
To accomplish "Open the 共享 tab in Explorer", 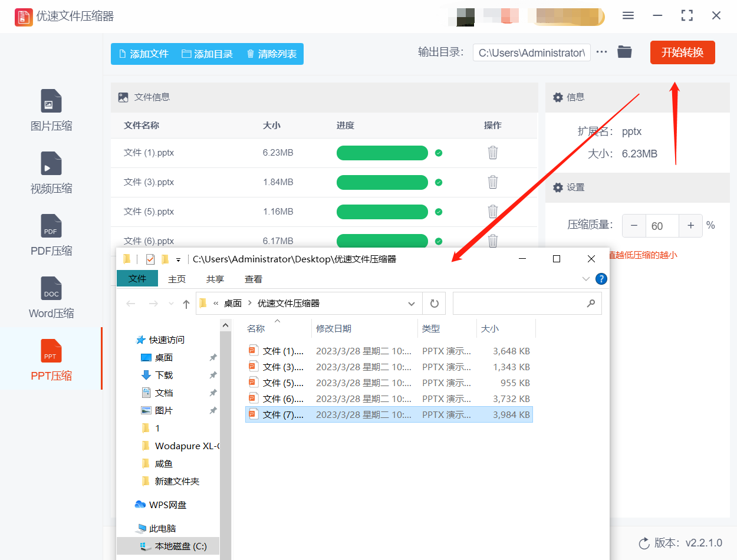I will (215, 279).
